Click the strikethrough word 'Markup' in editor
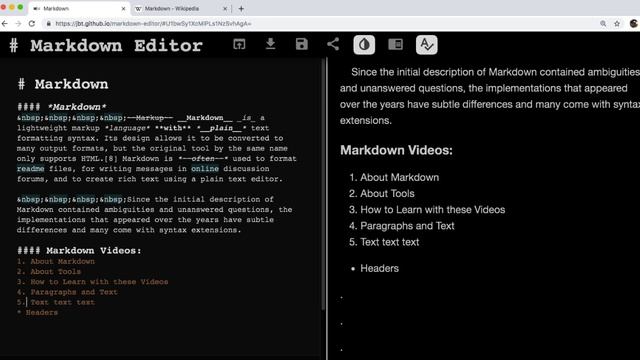640x360 pixels. coord(150,118)
